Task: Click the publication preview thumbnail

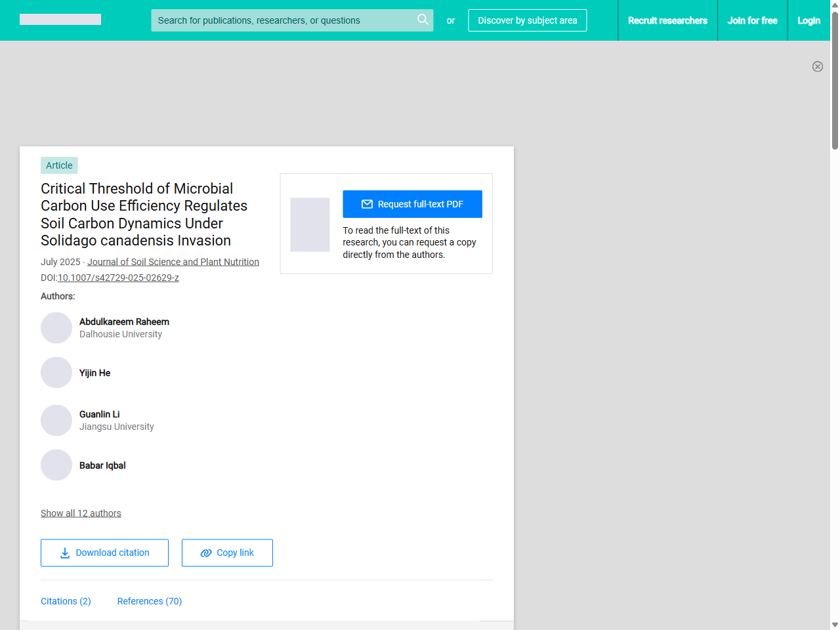Action: pos(310,224)
